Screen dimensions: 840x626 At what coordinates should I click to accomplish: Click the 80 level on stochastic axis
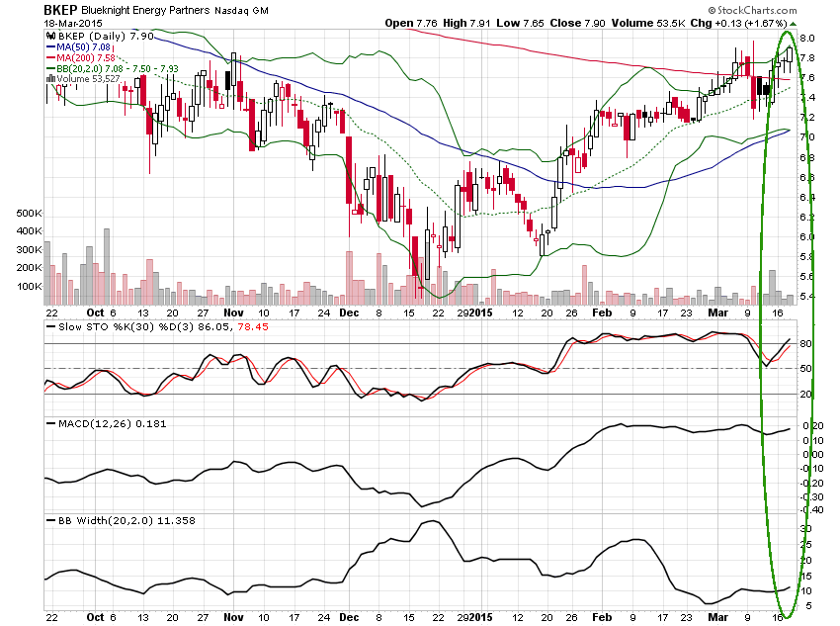805,343
